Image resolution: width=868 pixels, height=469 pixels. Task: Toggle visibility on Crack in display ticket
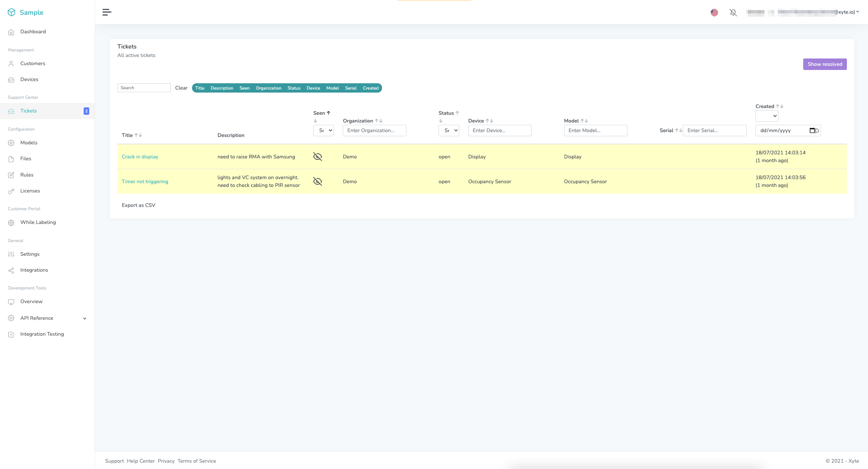[318, 157]
